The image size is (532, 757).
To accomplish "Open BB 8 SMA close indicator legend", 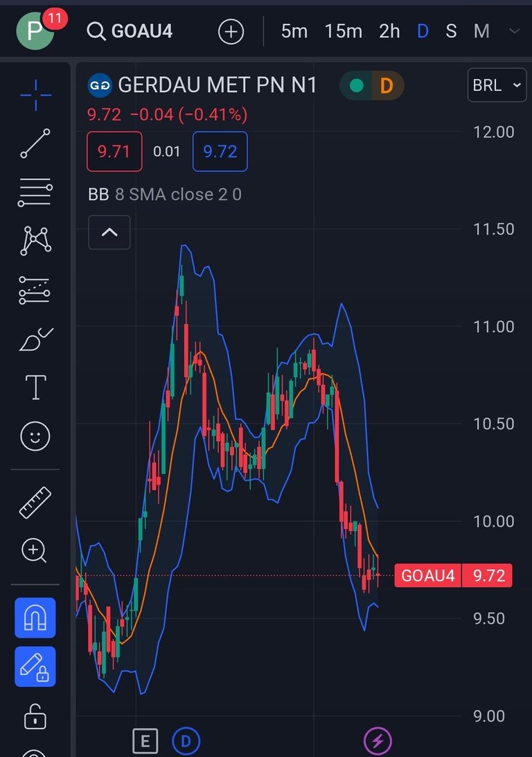I will click(x=165, y=195).
